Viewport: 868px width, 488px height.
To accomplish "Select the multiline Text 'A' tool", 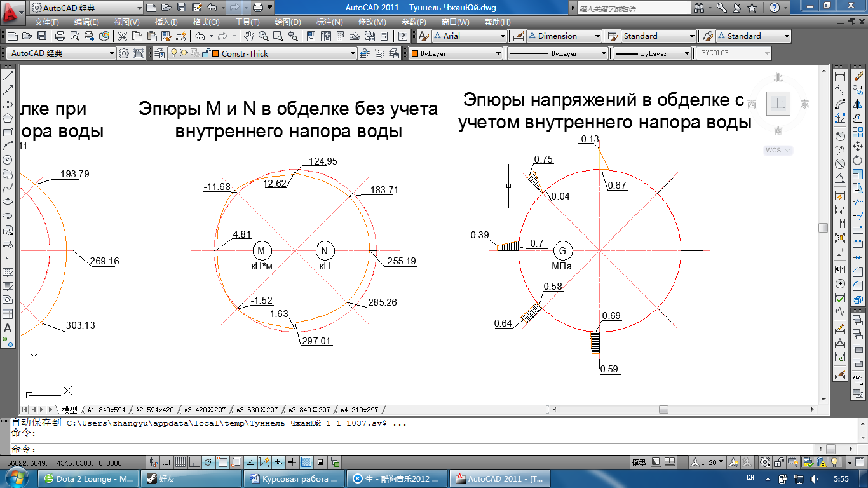I will click(x=8, y=329).
